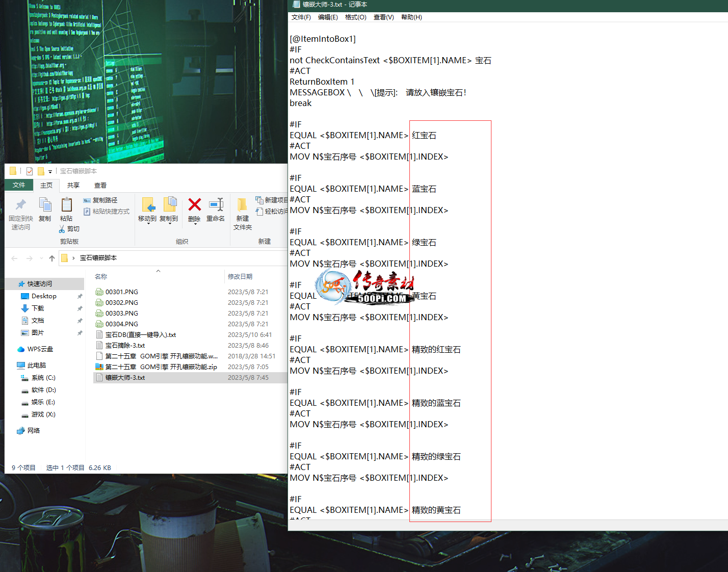Viewport: 728px width, 572px height.
Task: Open the File (文件) tab in Explorer
Action: 19,185
